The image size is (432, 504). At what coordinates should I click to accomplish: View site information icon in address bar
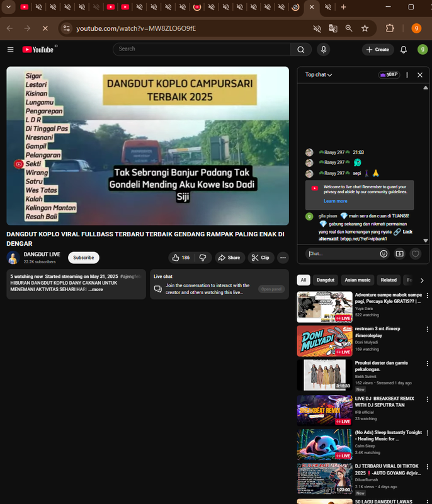[x=67, y=28]
